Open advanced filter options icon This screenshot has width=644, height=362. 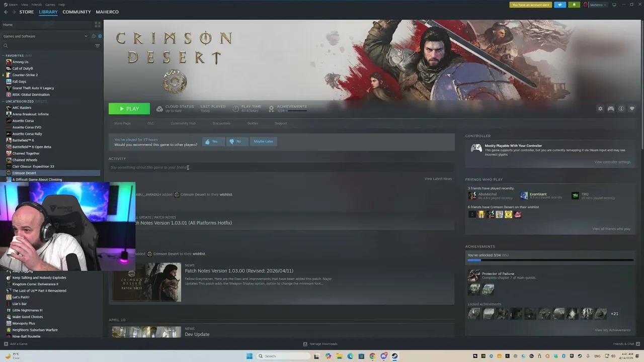[98, 46]
